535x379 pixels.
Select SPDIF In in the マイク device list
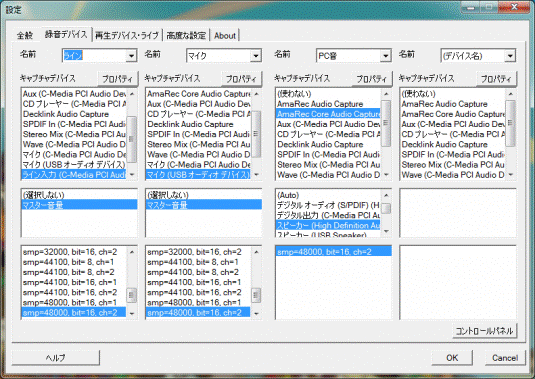[198, 134]
